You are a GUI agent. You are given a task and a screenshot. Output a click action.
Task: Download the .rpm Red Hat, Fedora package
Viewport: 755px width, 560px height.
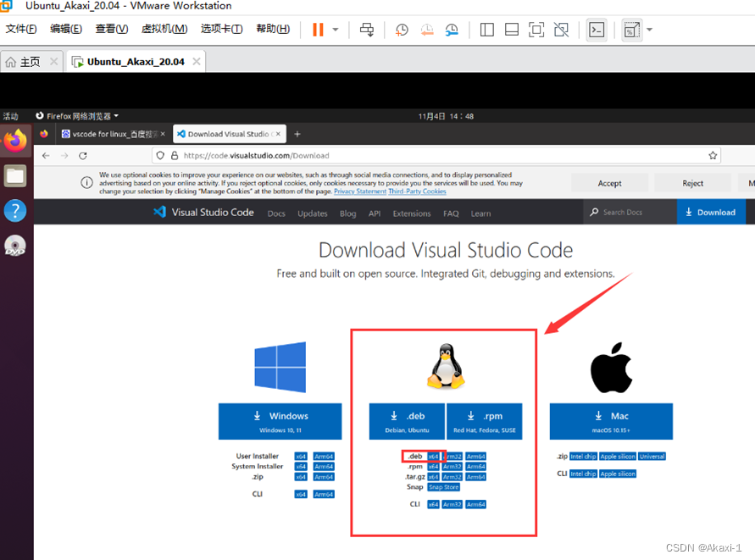pos(485,421)
